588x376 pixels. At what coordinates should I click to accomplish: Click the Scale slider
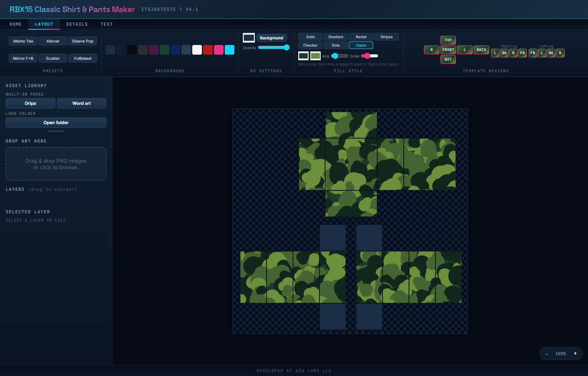click(370, 56)
